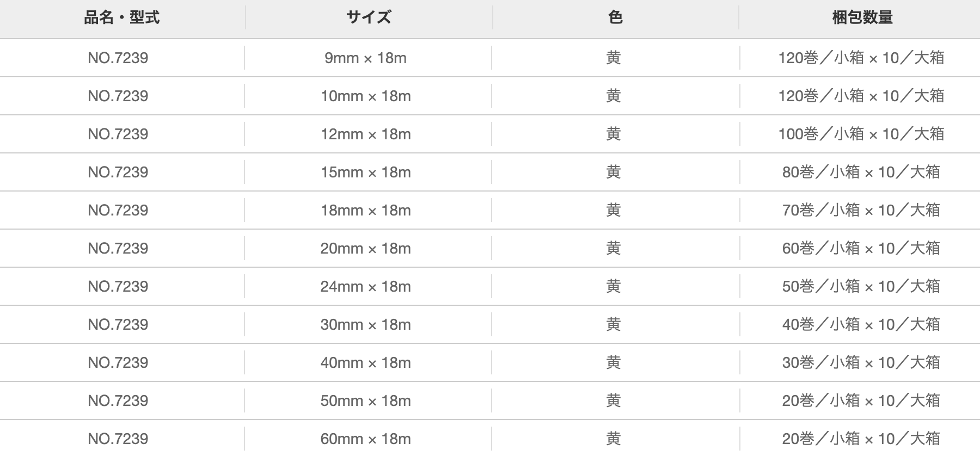Click the 100巻／小箱 packing quantity cell
This screenshot has height=456, width=980.
[861, 134]
